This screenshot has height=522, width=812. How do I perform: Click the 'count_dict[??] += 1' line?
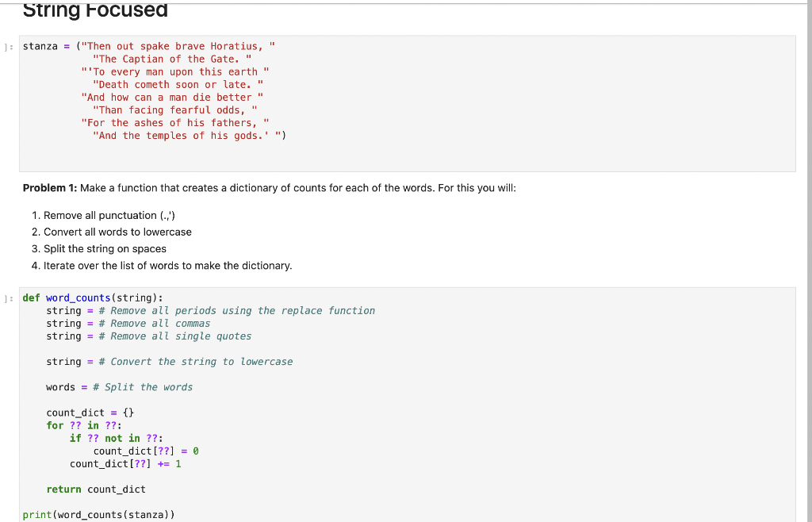[125, 464]
